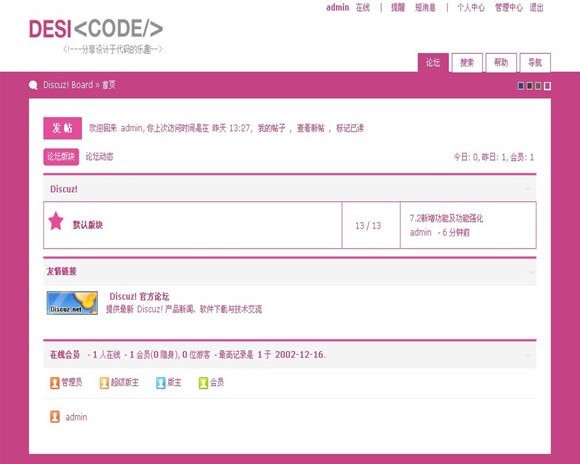Open 提醒 notifications link

pyautogui.click(x=398, y=7)
